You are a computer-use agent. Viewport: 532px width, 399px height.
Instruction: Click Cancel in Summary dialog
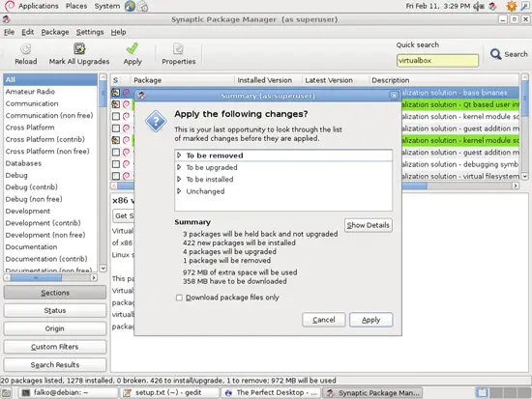[x=324, y=320]
